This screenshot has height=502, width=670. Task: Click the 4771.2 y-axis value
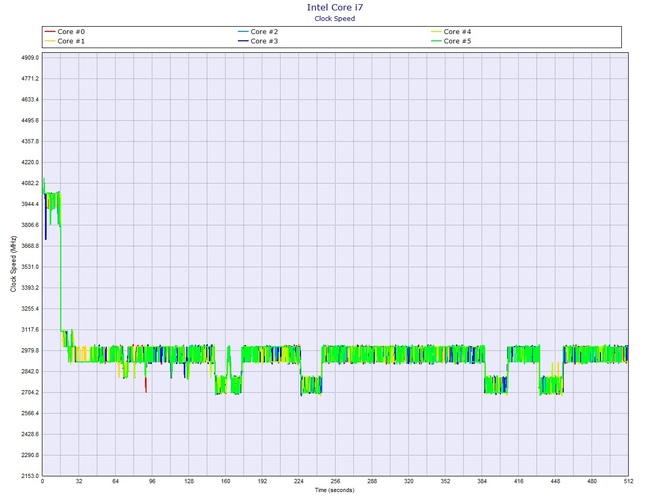[x=30, y=79]
